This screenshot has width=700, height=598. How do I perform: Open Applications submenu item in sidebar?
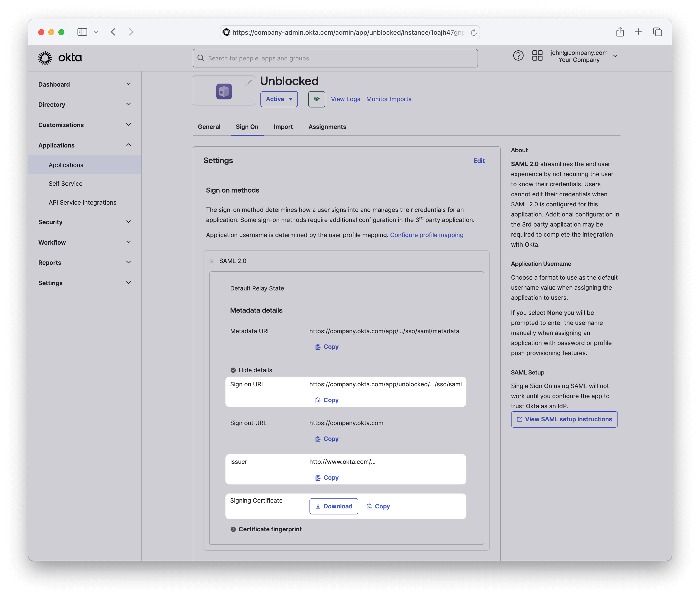click(85, 165)
